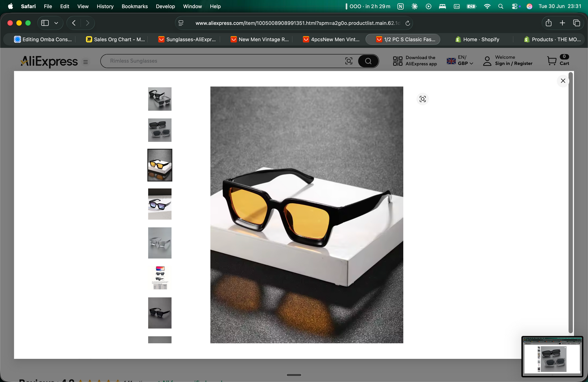Open Control Center in menu bar

pyautogui.click(x=516, y=6)
